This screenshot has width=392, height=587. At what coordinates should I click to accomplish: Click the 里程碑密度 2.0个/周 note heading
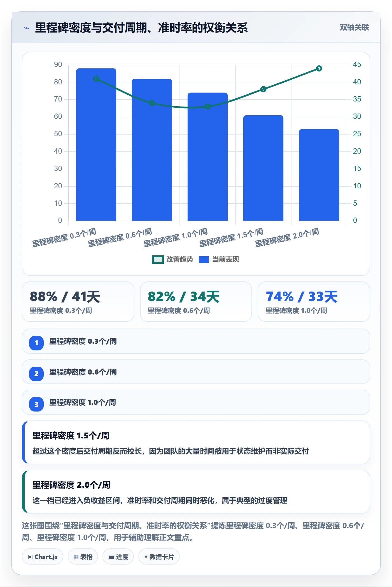point(71,485)
